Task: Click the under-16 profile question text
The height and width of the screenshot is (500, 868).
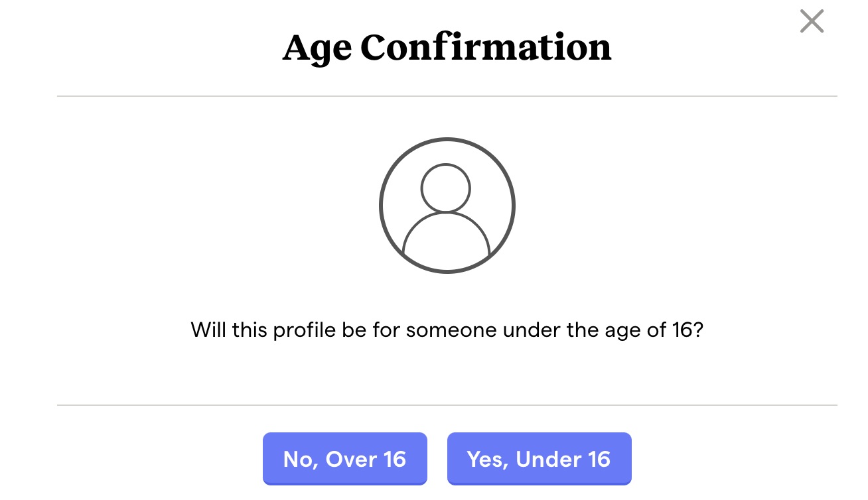Action: [447, 330]
